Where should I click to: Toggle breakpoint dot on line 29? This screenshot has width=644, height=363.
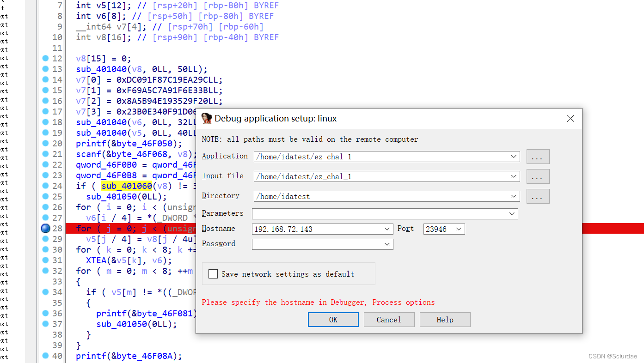pos(45,239)
